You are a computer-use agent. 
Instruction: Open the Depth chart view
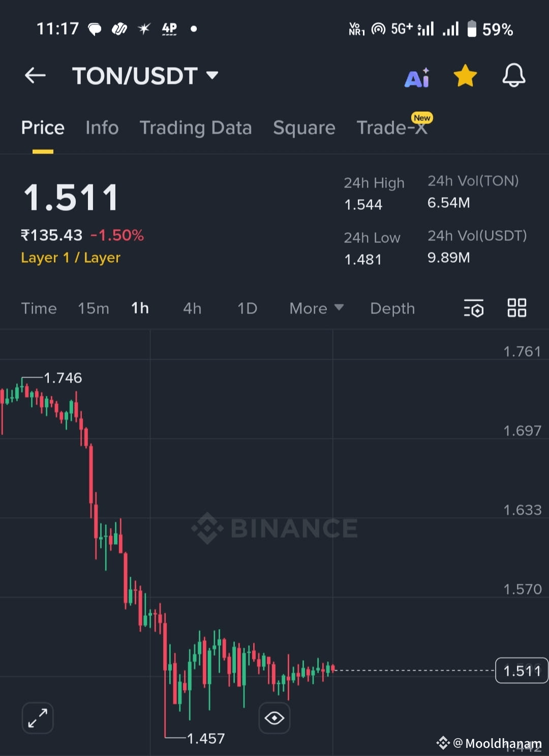(x=392, y=308)
